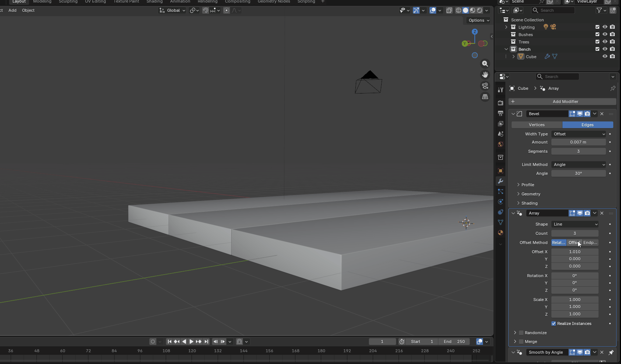621x364 pixels.
Task: Switch to the Shading workspace tab
Action: pos(154,1)
